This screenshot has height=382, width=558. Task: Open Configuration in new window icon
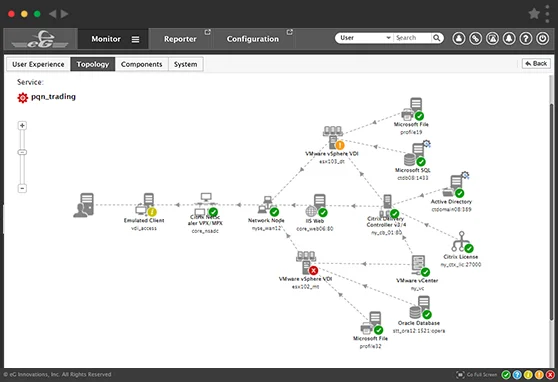coord(290,32)
